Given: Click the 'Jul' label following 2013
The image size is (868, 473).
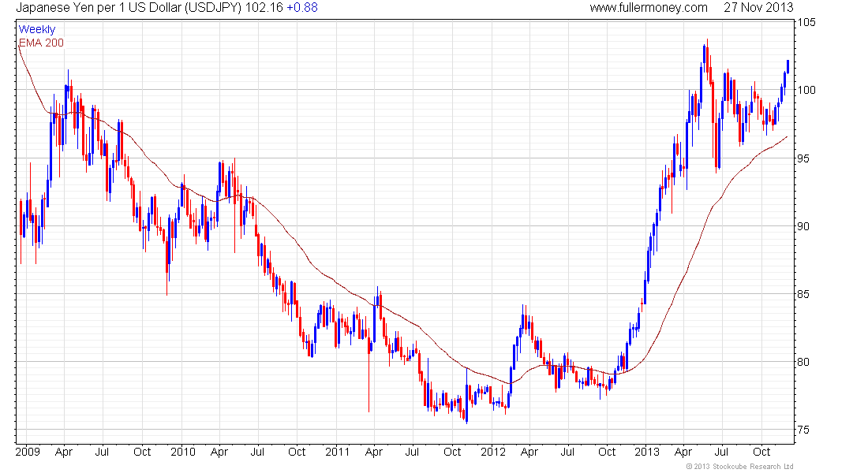Looking at the screenshot, I should (722, 452).
